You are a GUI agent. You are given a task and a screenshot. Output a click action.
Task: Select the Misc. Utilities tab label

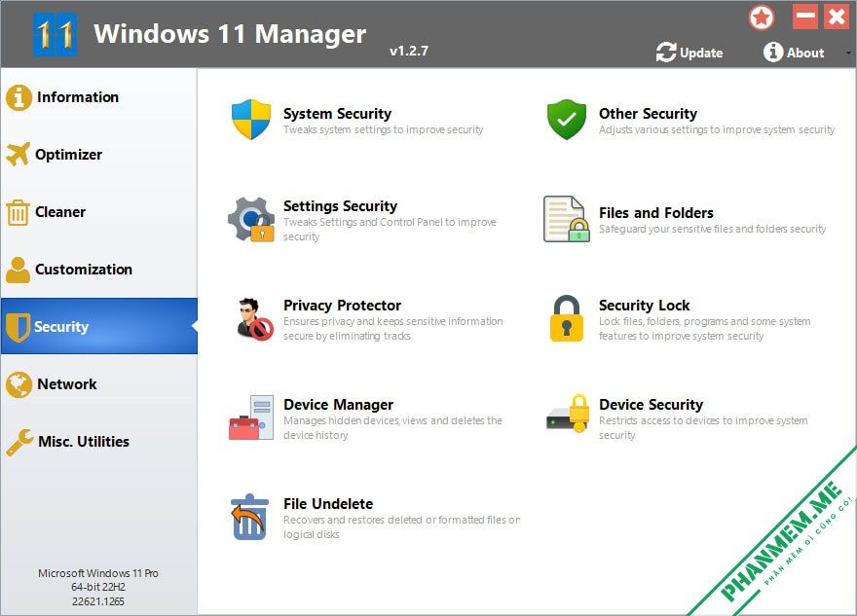[84, 442]
